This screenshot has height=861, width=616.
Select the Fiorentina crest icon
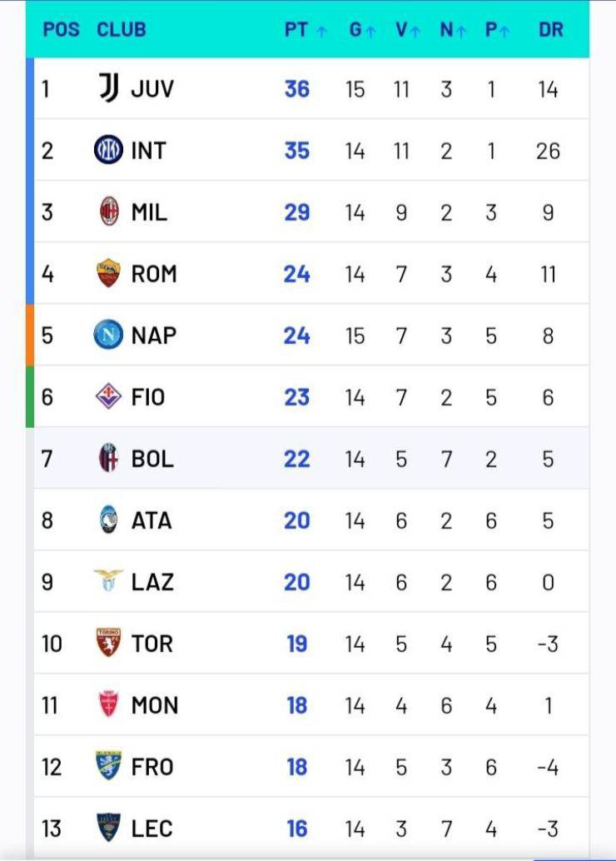(108, 397)
